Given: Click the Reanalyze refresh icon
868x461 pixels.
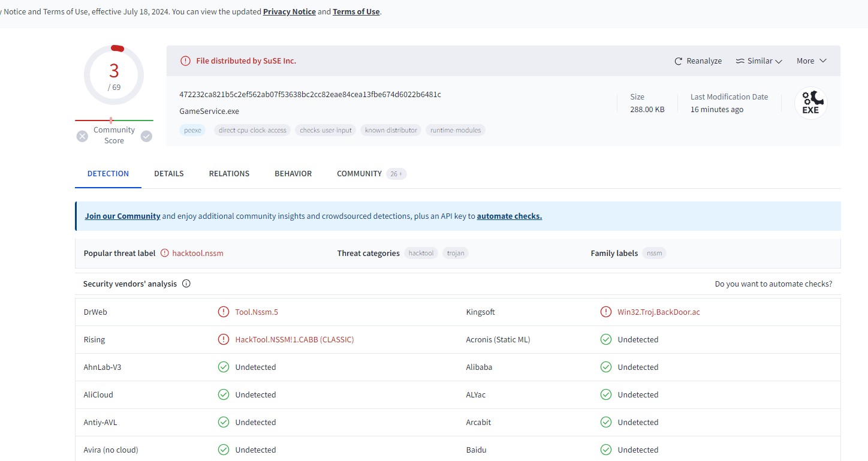Looking at the screenshot, I should coord(679,61).
